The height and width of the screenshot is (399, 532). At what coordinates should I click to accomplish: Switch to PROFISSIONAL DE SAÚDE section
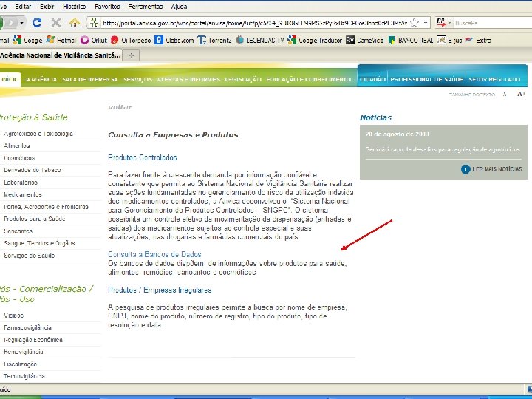click(x=426, y=79)
